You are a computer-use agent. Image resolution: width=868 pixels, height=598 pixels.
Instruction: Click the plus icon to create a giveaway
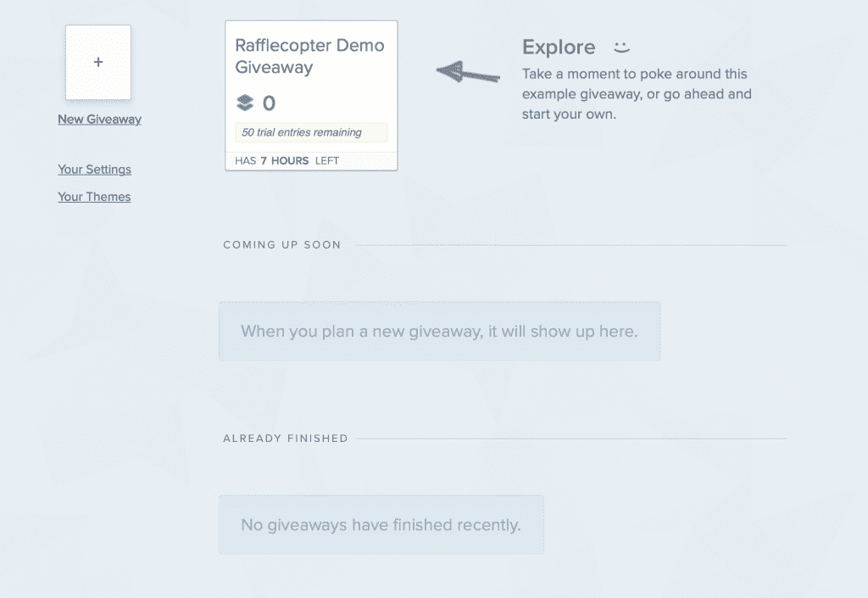(98, 62)
